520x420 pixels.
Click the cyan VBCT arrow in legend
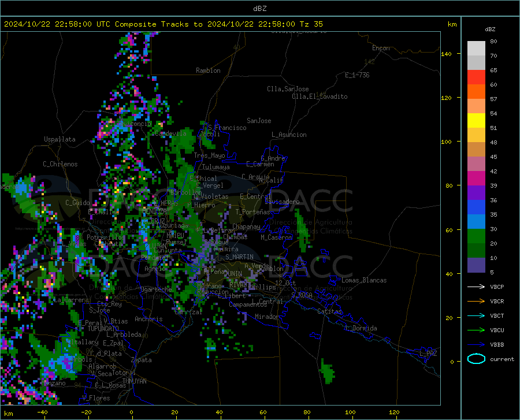pyautogui.click(x=476, y=315)
